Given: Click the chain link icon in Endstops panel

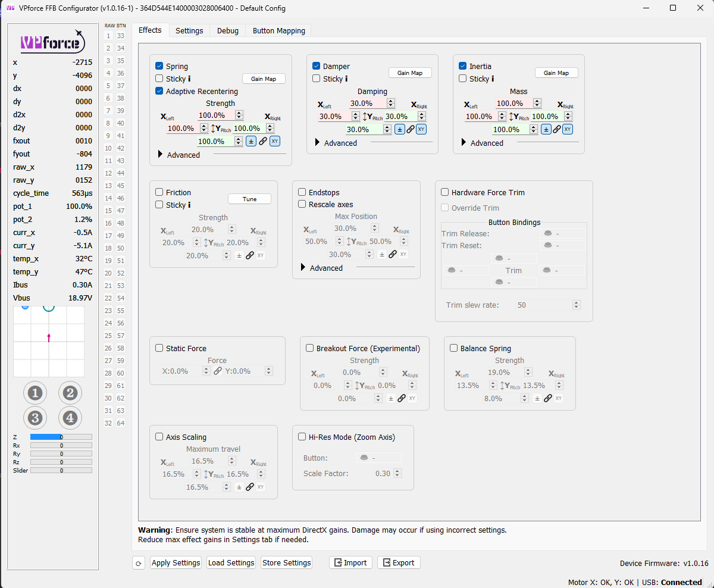Looking at the screenshot, I should (x=393, y=254).
